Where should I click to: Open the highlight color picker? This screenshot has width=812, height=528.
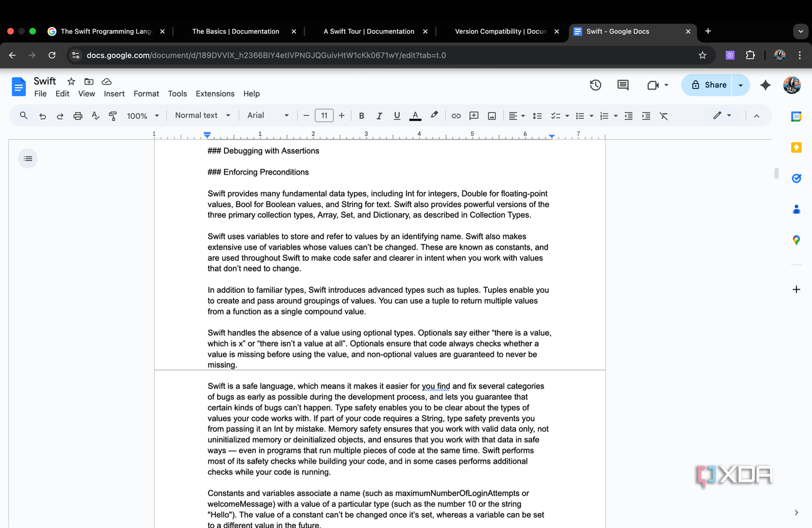click(x=434, y=116)
